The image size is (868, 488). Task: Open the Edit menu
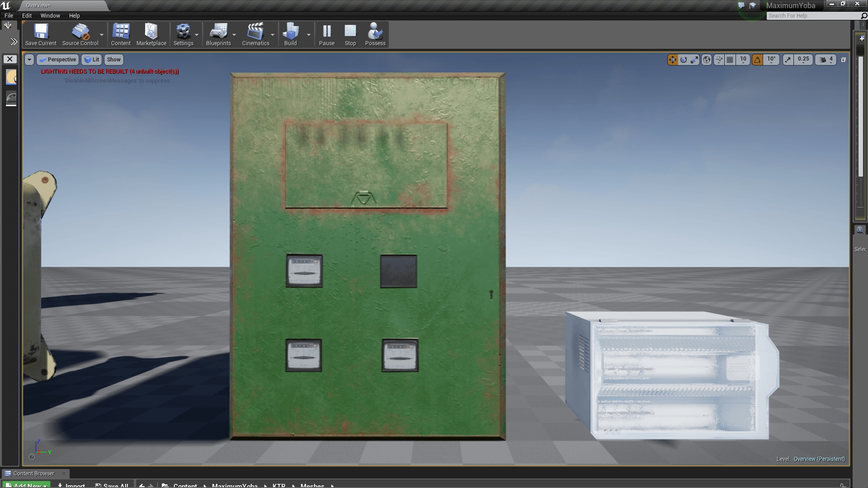(27, 15)
